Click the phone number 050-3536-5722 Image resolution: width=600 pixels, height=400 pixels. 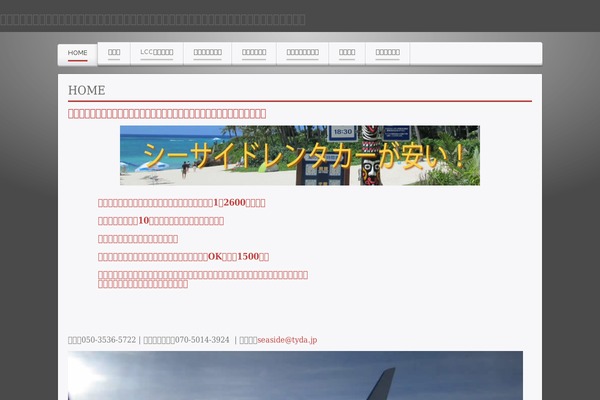click(109, 340)
